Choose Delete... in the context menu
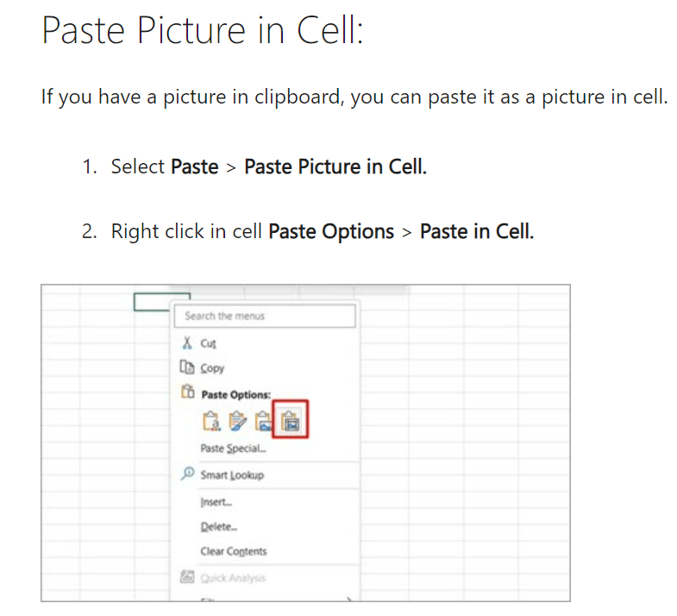The height and width of the screenshot is (616, 677). coord(218,526)
